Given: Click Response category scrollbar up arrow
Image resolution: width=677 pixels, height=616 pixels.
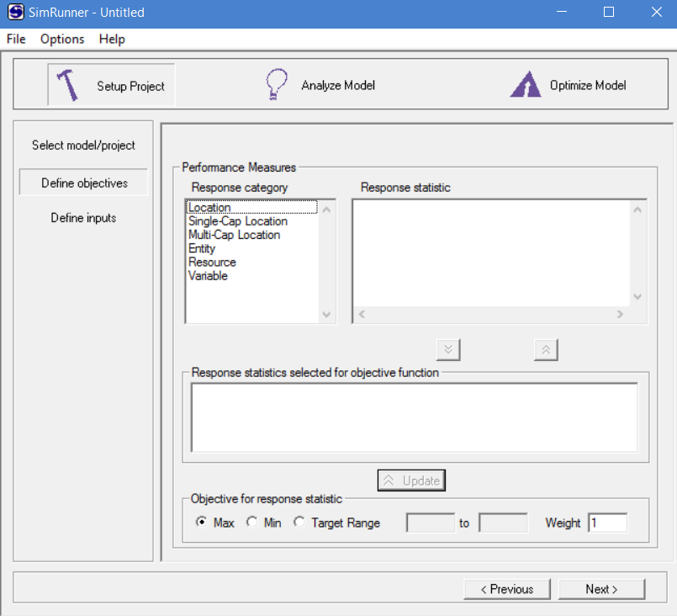Looking at the screenshot, I should pos(327,210).
